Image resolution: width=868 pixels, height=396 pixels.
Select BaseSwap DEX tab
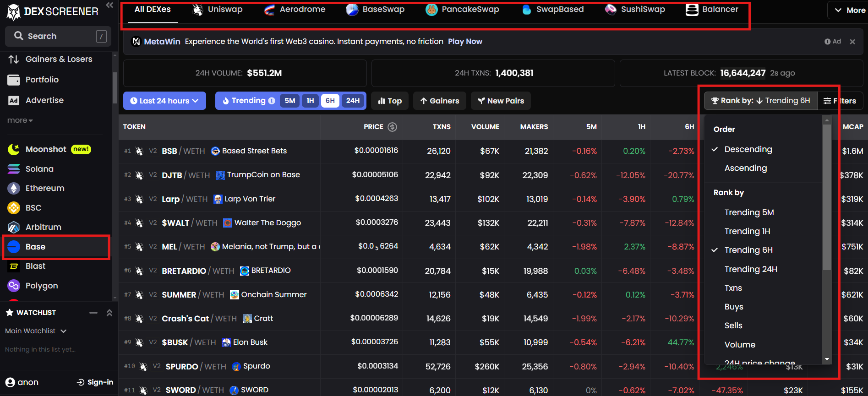click(376, 10)
